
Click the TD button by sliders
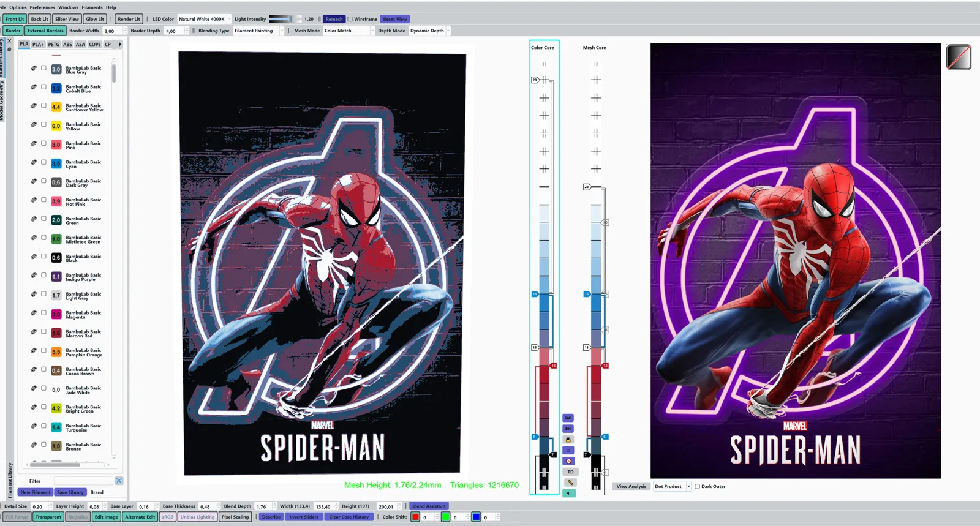(x=570, y=472)
